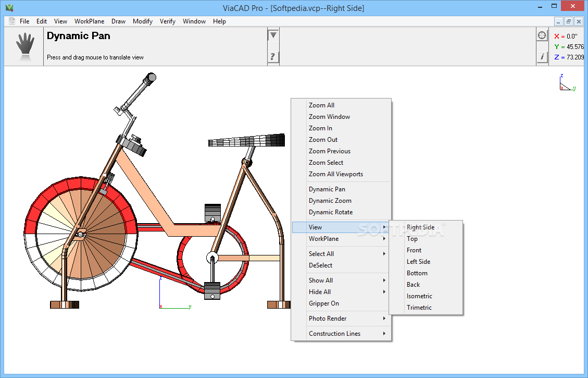Restore the inner document window
Viewport: 588px width, 378px height.
point(569,22)
